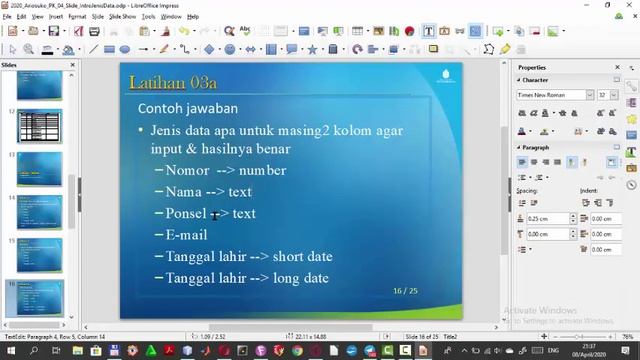Screen dimensions: 640x360
Task: Toggle Align Left in Paragraph panel
Action: point(522,162)
